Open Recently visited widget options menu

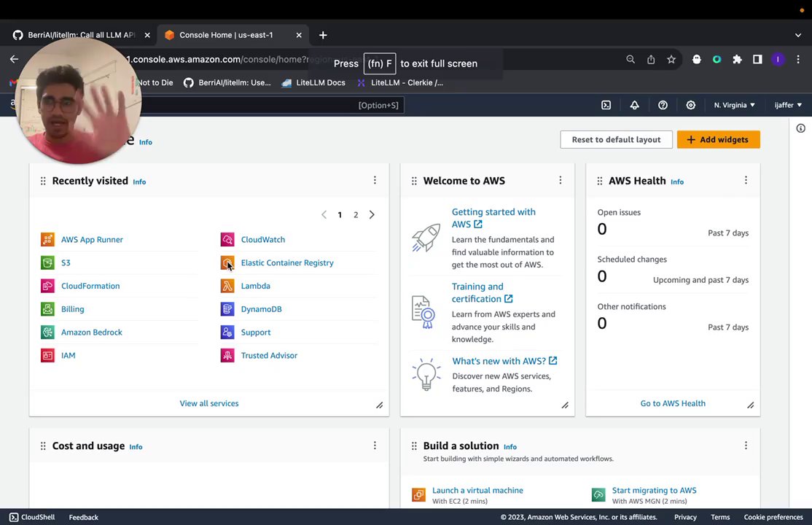pyautogui.click(x=375, y=180)
